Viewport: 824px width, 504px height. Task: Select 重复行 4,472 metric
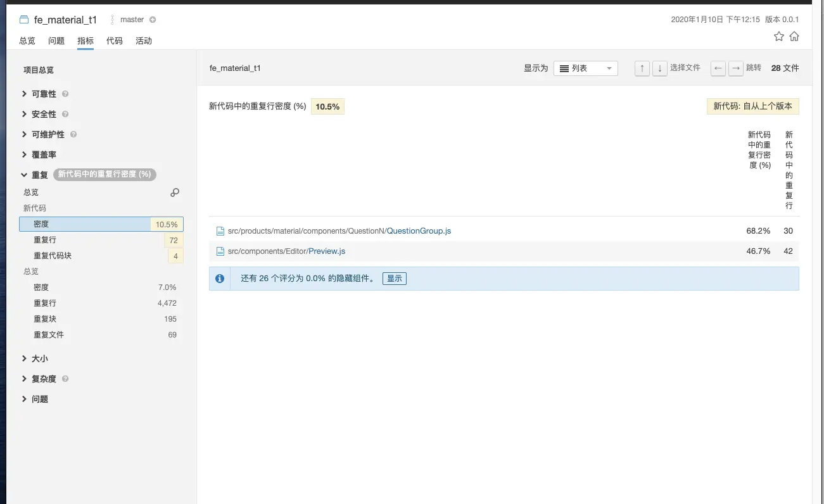[101, 303]
